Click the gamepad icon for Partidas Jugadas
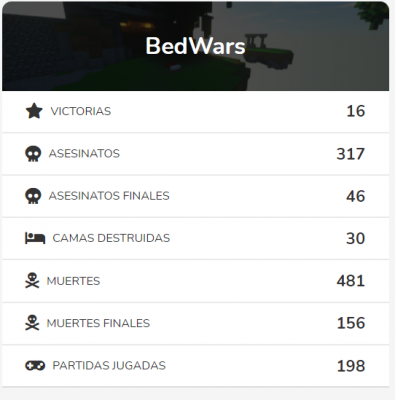Screen dimensions: 395x400 (x=35, y=366)
